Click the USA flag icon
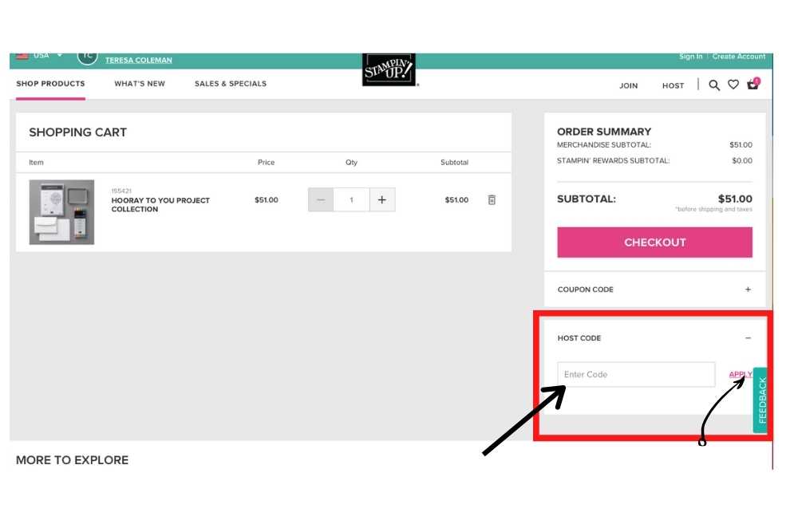The height and width of the screenshot is (532, 798). click(22, 56)
